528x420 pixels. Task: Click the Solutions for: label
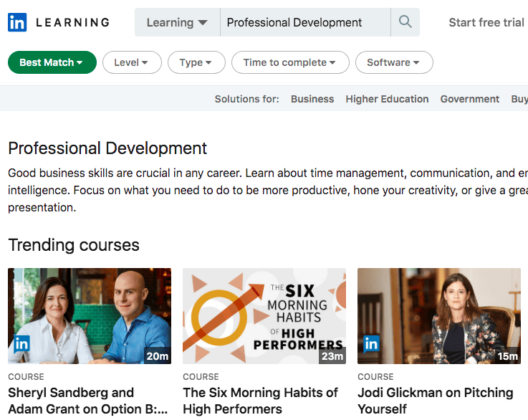click(x=247, y=99)
